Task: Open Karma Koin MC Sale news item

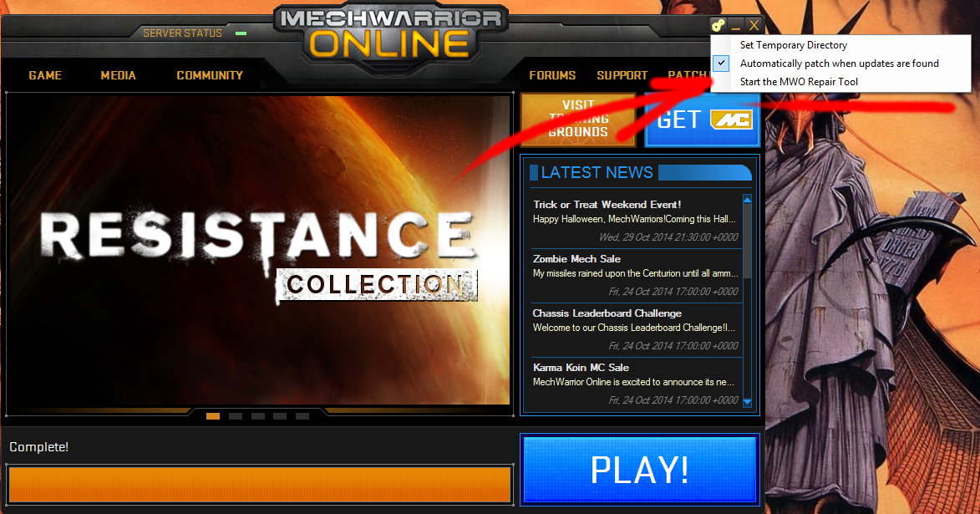Action: coord(581,368)
